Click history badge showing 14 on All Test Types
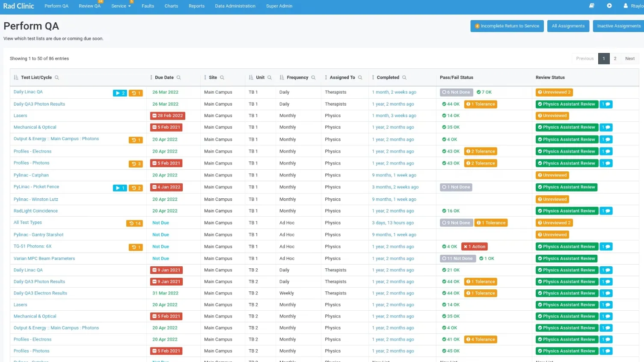This screenshot has height=362, width=644. click(135, 224)
